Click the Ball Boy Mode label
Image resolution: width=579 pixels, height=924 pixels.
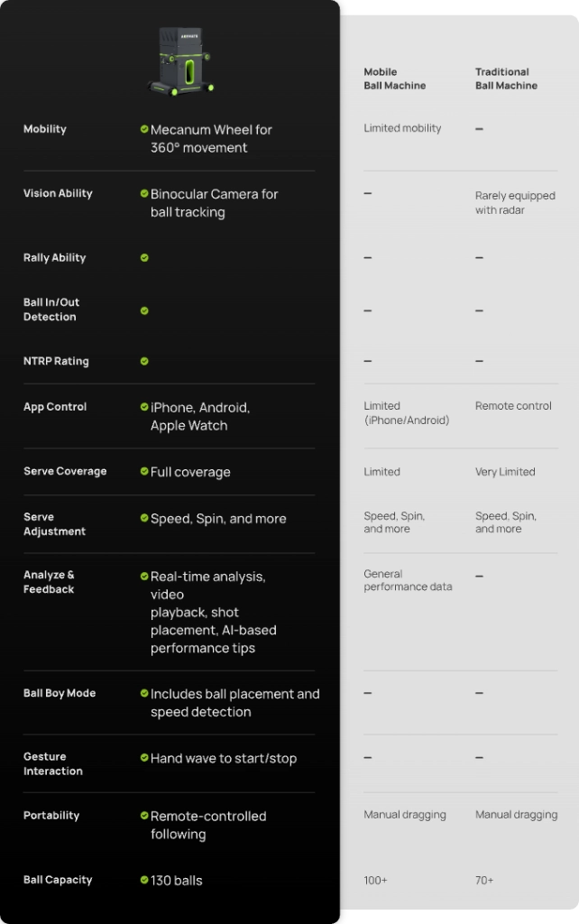pos(60,693)
